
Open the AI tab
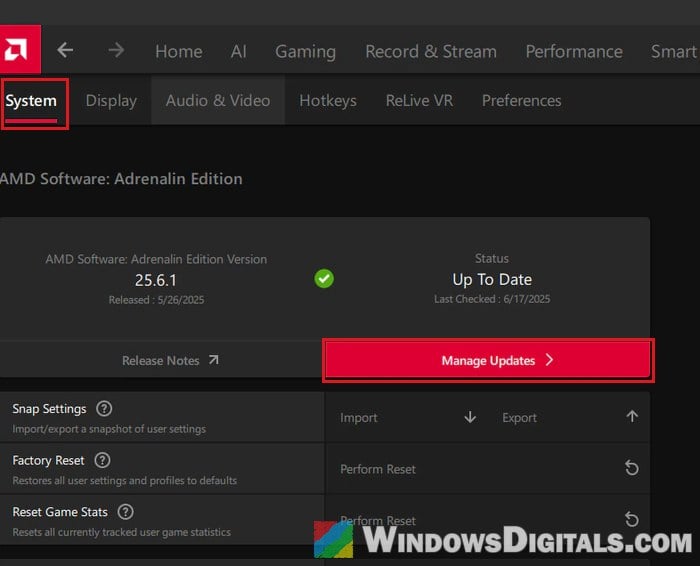pyautogui.click(x=238, y=51)
